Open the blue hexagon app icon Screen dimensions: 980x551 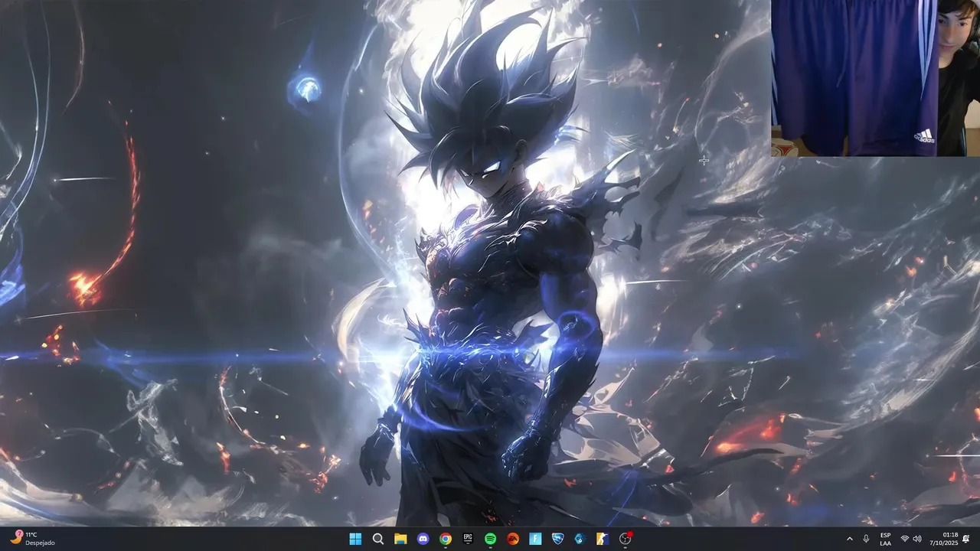(x=580, y=539)
